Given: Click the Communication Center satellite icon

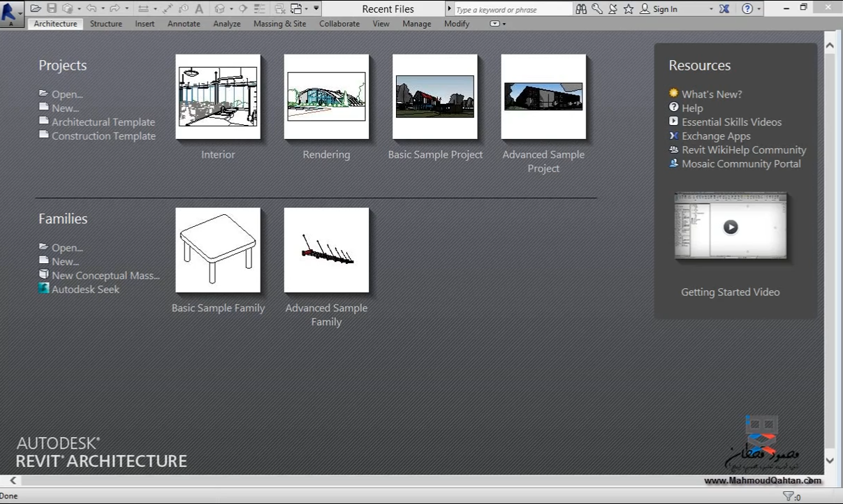Looking at the screenshot, I should [613, 9].
